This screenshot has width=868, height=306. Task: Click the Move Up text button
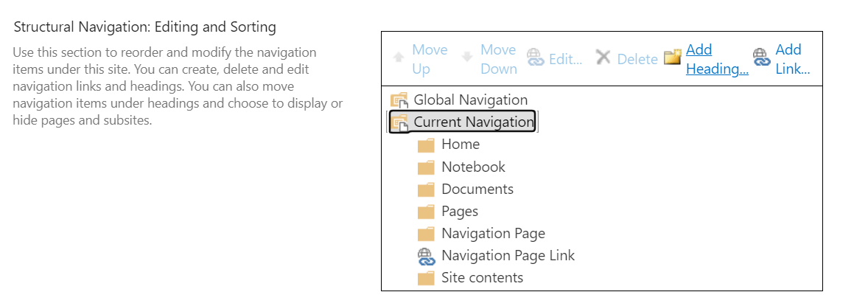click(x=430, y=59)
